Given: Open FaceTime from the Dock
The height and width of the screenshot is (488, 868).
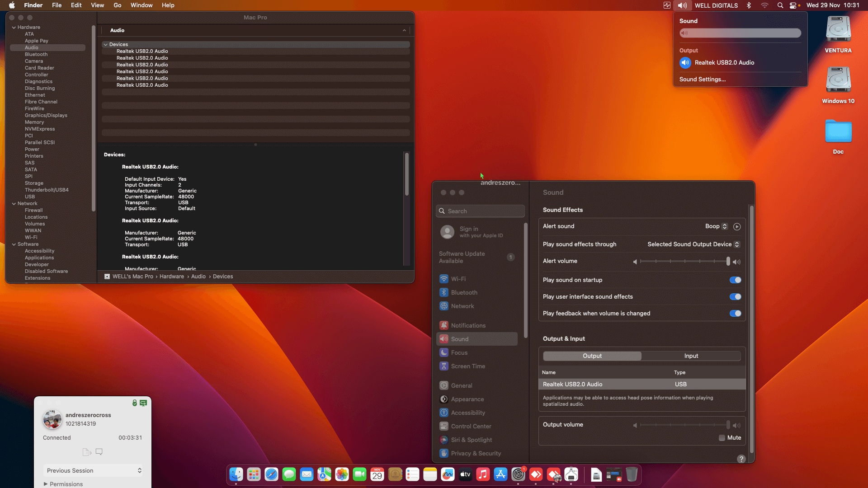Looking at the screenshot, I should tap(359, 474).
